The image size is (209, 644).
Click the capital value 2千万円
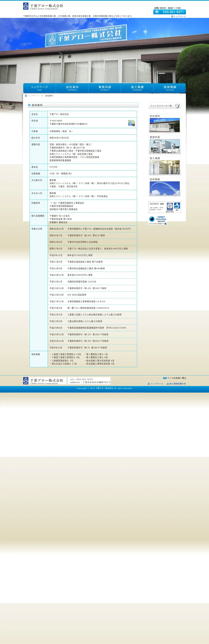[53, 167]
